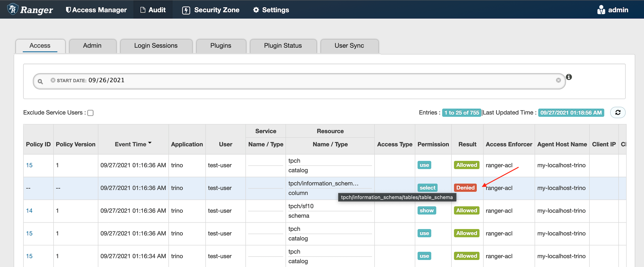Open the Access Manager menu

(x=96, y=10)
